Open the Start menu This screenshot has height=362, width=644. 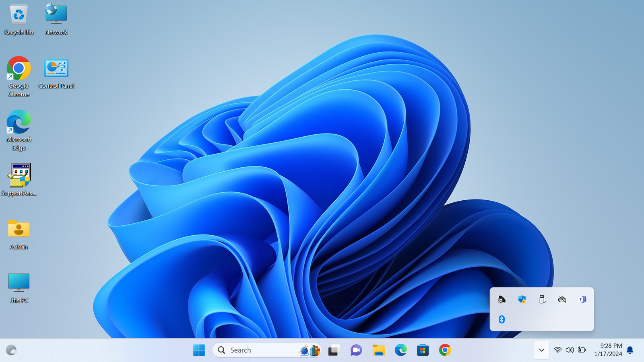[x=199, y=350]
